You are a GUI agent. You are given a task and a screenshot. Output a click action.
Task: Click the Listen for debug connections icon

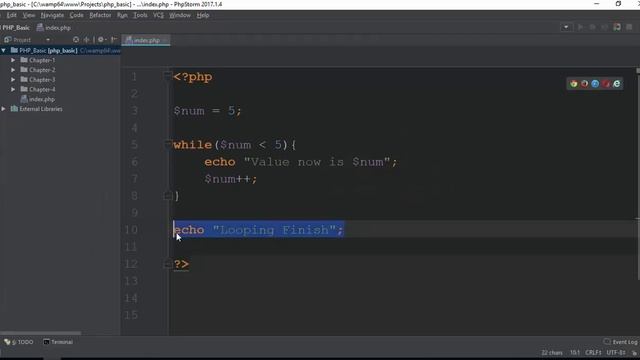(x=617, y=27)
